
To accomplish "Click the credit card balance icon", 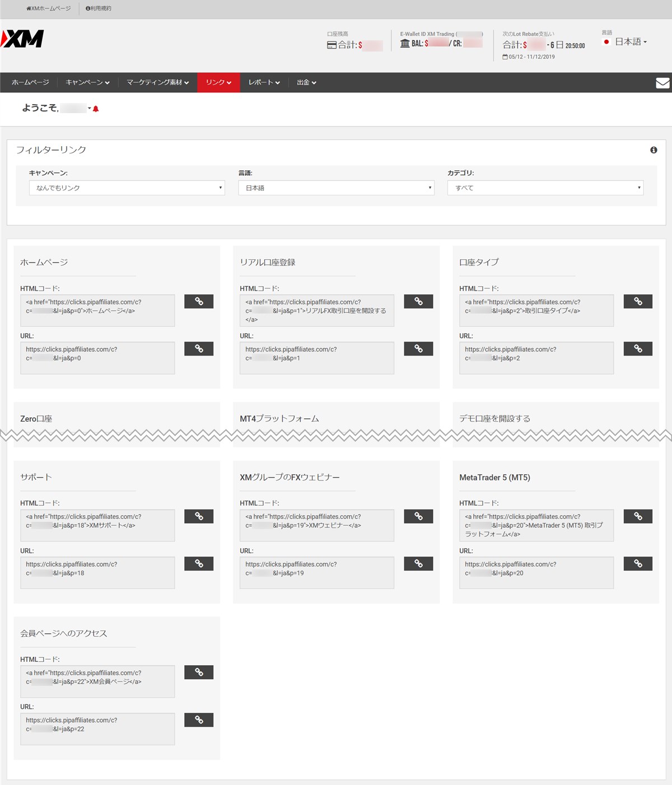I will click(332, 45).
